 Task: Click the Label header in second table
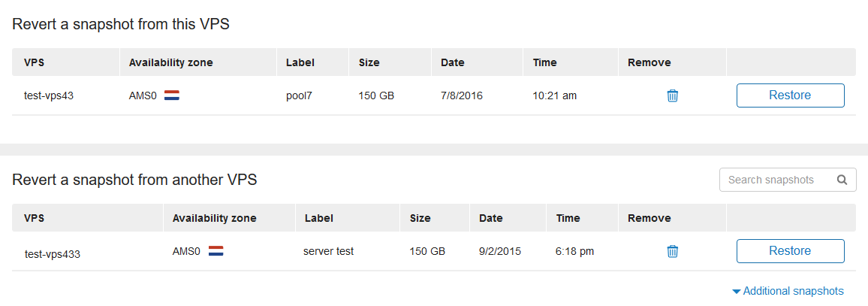pyautogui.click(x=319, y=219)
